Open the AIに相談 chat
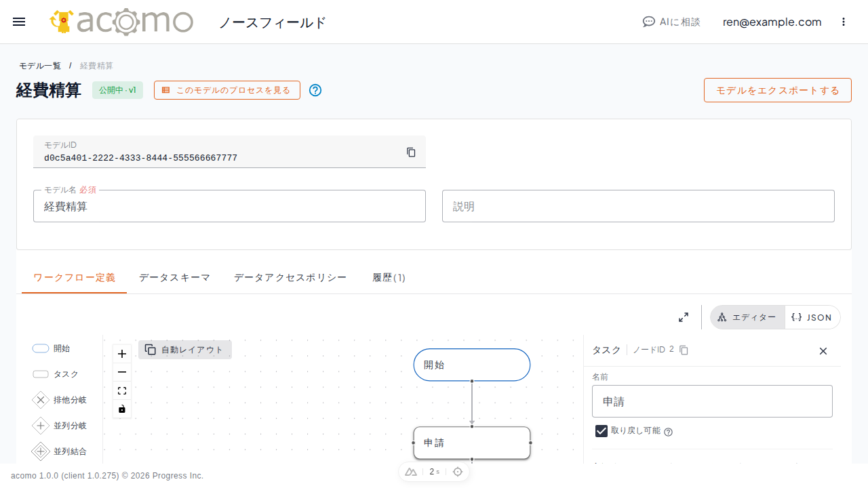The width and height of the screenshot is (868, 488). (x=671, y=22)
